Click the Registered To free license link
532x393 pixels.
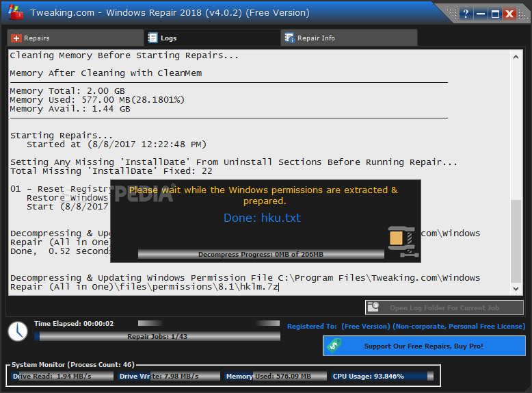(x=406, y=327)
